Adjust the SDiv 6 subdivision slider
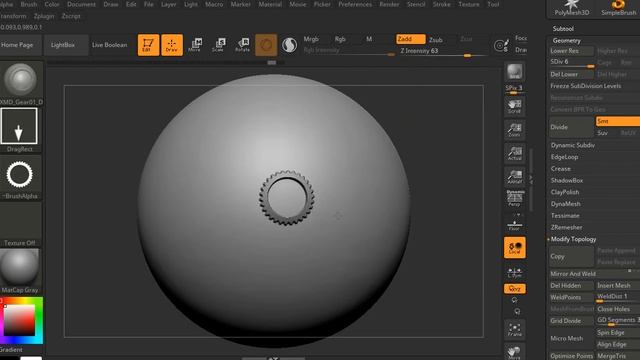Screen dimensions: 640x360 click(571, 62)
